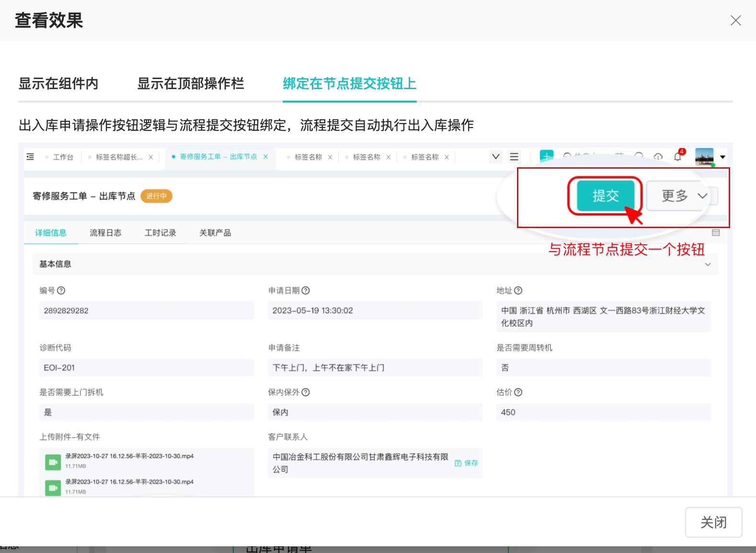Viewport: 756px width, 553px height.
Task: Click the 估价 field showing 450
Action: (x=604, y=412)
